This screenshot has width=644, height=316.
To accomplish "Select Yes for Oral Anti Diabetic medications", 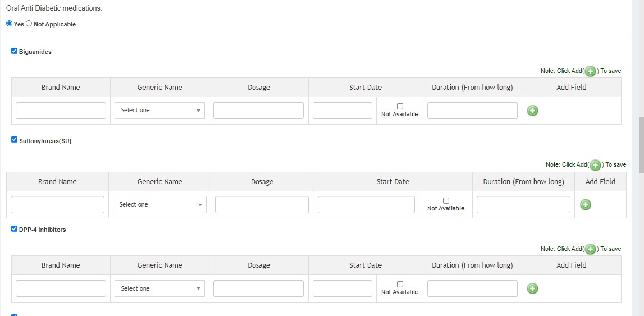I will coord(9,24).
